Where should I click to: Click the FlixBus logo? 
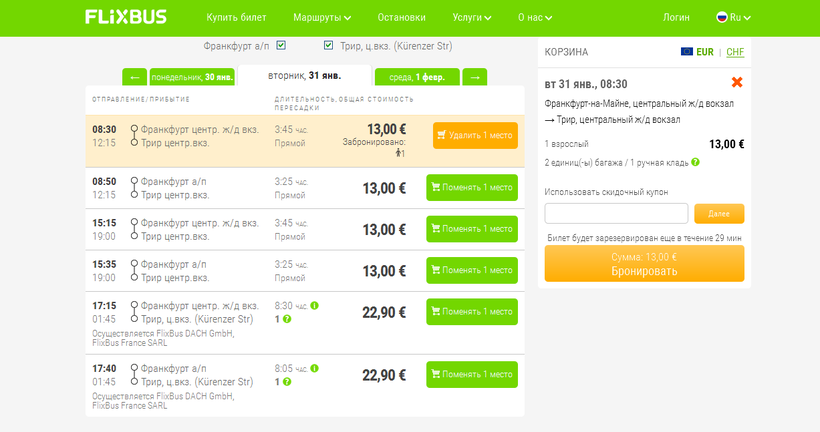click(x=125, y=17)
